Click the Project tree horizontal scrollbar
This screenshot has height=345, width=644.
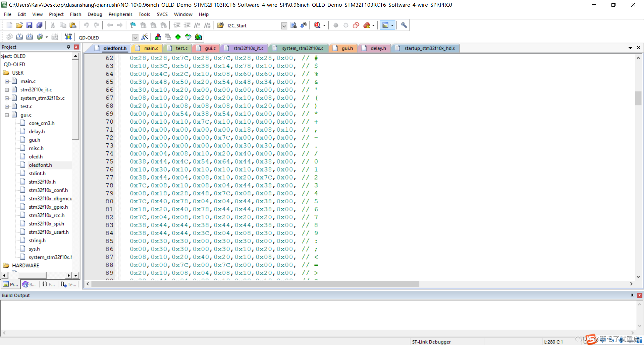[x=32, y=275]
